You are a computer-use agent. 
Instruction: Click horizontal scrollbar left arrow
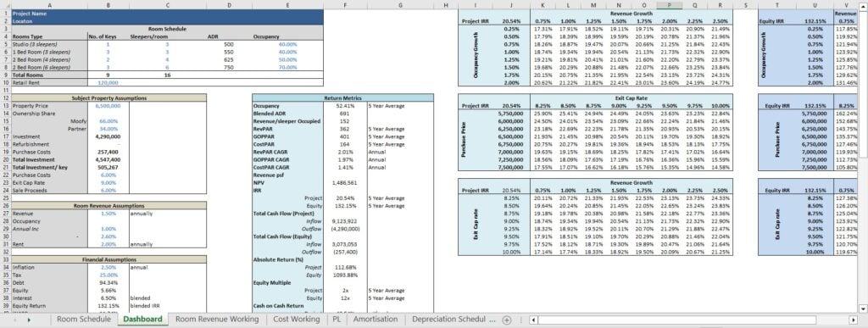pyautogui.click(x=533, y=320)
